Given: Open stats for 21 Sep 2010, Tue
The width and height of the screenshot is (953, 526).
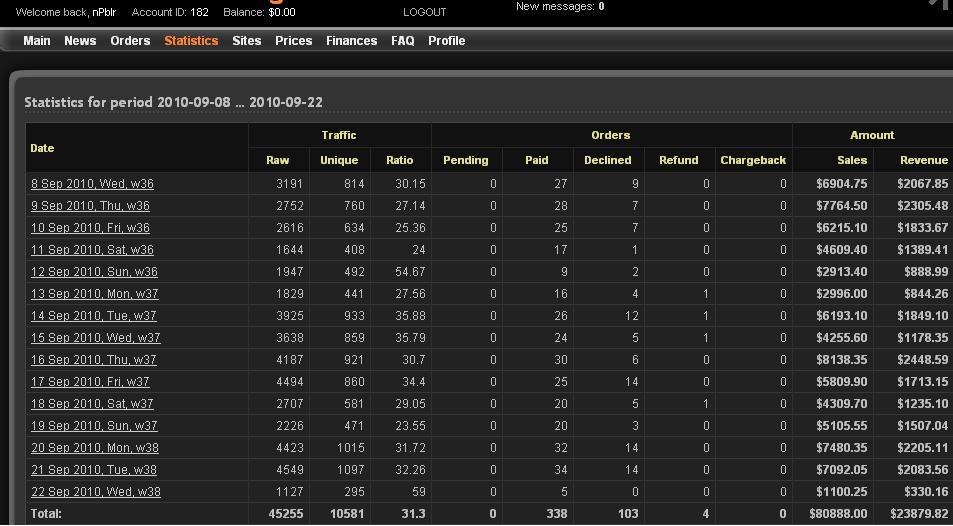Looking at the screenshot, I should tap(94, 469).
